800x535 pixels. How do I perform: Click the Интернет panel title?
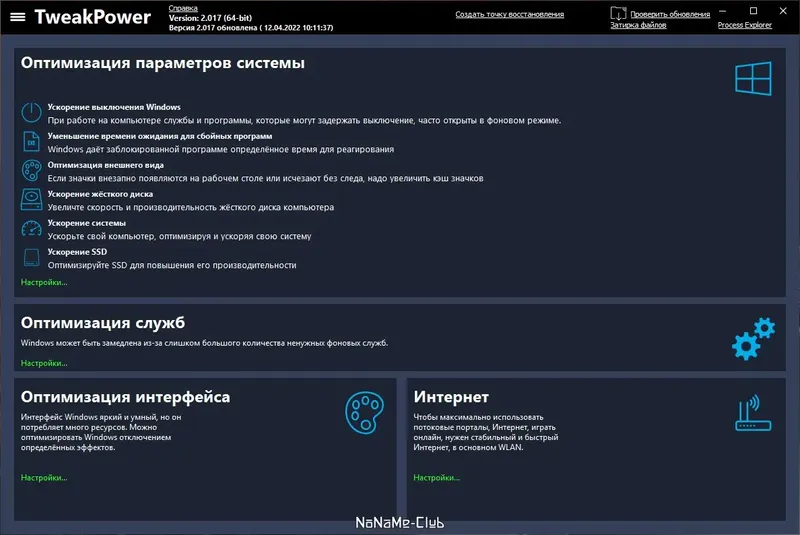[x=452, y=397]
